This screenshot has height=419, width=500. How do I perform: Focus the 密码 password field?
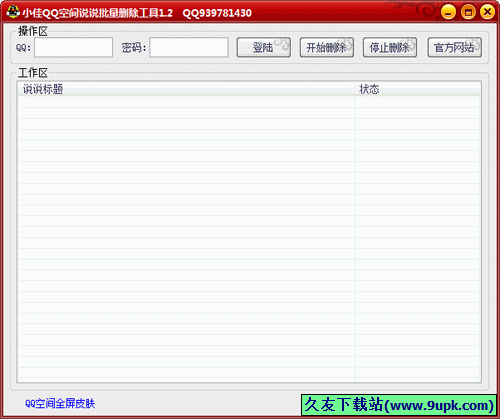pyautogui.click(x=189, y=47)
